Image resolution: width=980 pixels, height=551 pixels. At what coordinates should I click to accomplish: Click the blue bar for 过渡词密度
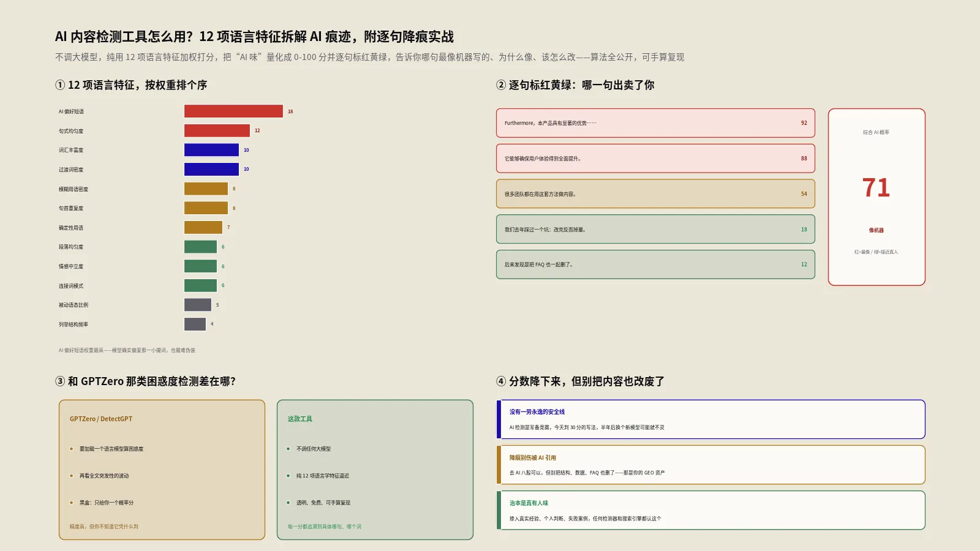211,169
